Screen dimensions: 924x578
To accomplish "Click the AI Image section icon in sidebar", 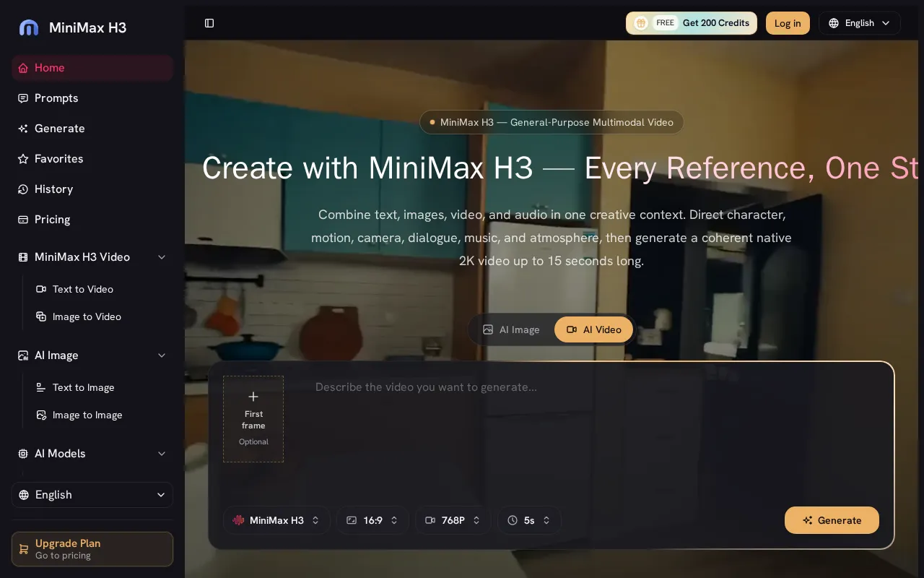I will pos(23,355).
